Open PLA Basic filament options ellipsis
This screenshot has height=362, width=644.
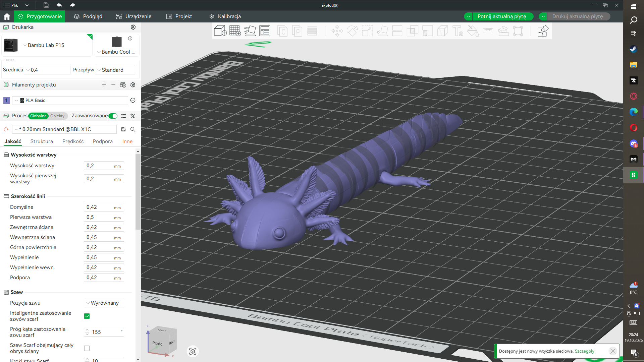[x=133, y=100]
